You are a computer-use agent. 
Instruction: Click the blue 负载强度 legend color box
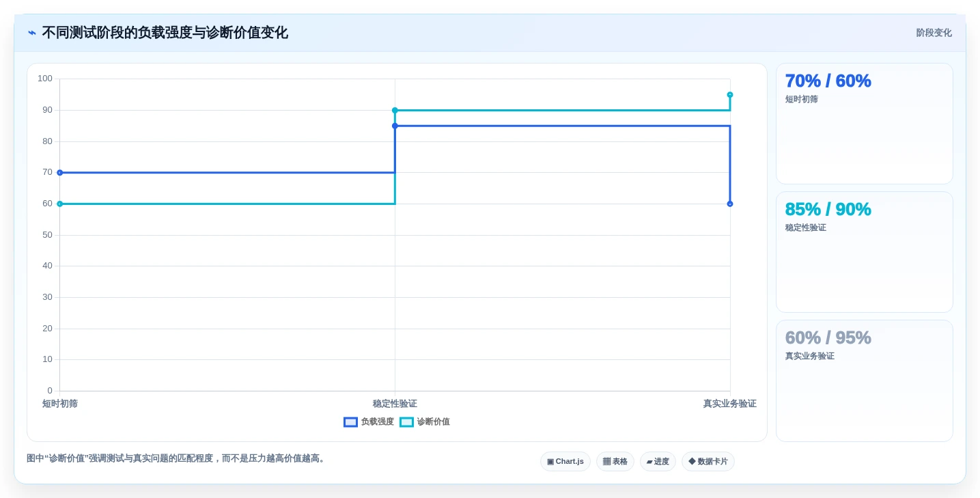click(350, 422)
